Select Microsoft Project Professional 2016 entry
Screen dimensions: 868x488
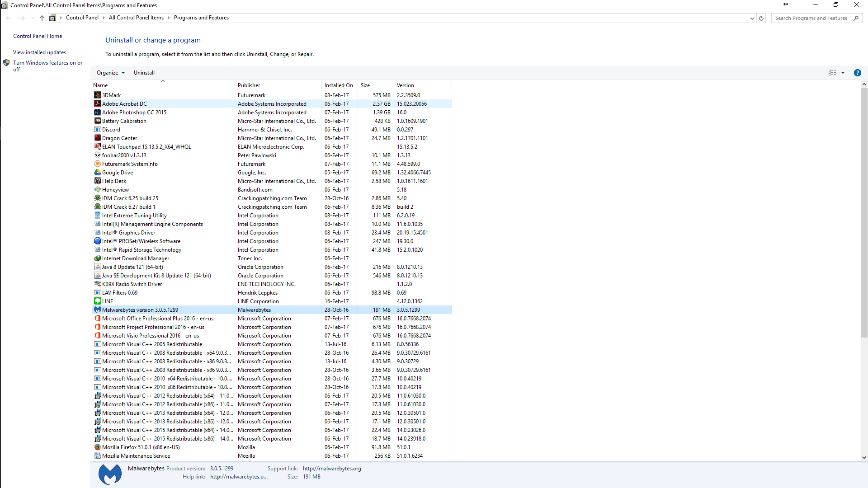click(271, 327)
